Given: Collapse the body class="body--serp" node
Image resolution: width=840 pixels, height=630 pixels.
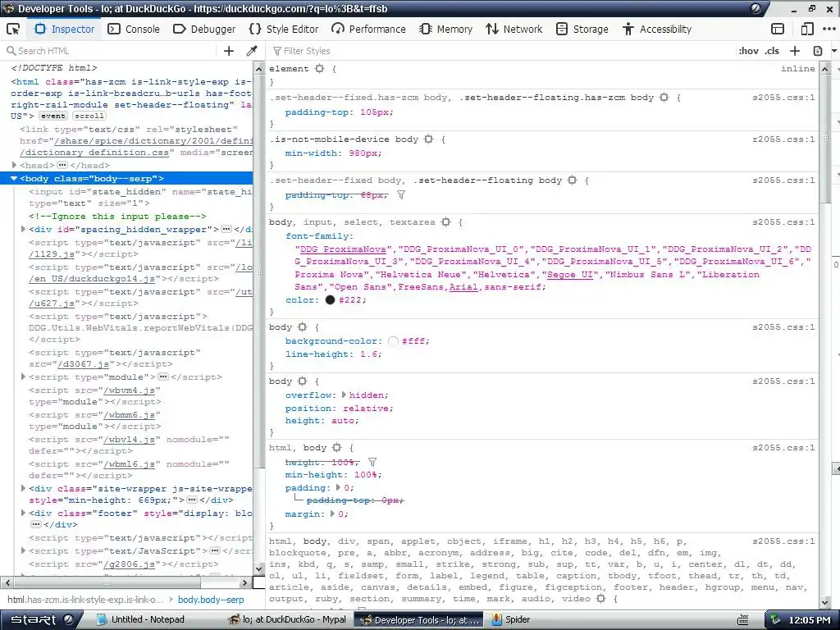Looking at the screenshot, I should [14, 178].
